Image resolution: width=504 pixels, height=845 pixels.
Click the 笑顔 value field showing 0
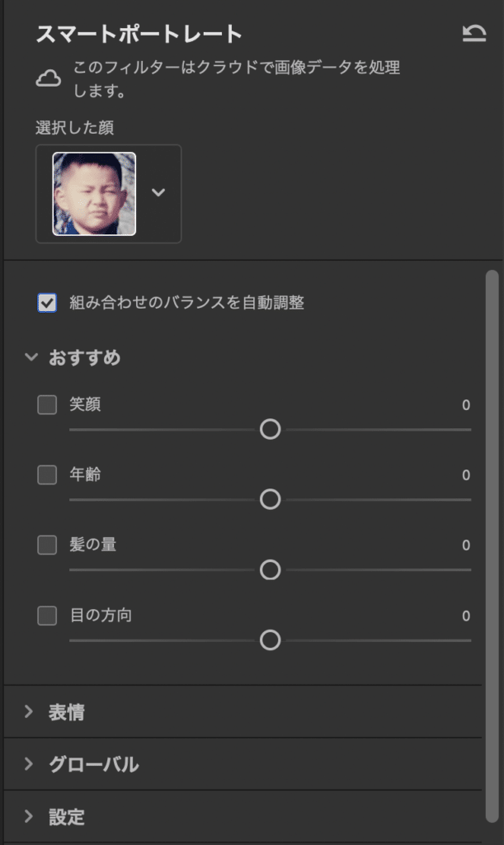tap(466, 404)
